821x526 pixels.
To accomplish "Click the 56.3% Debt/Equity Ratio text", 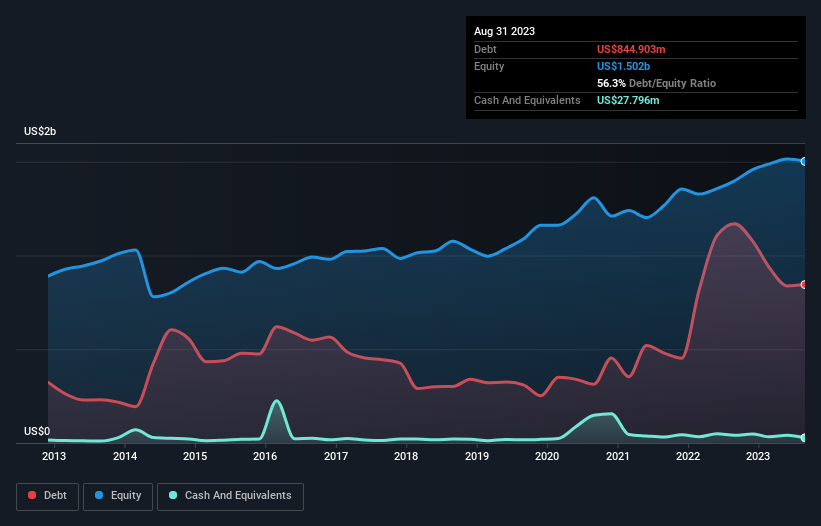I will click(656, 83).
